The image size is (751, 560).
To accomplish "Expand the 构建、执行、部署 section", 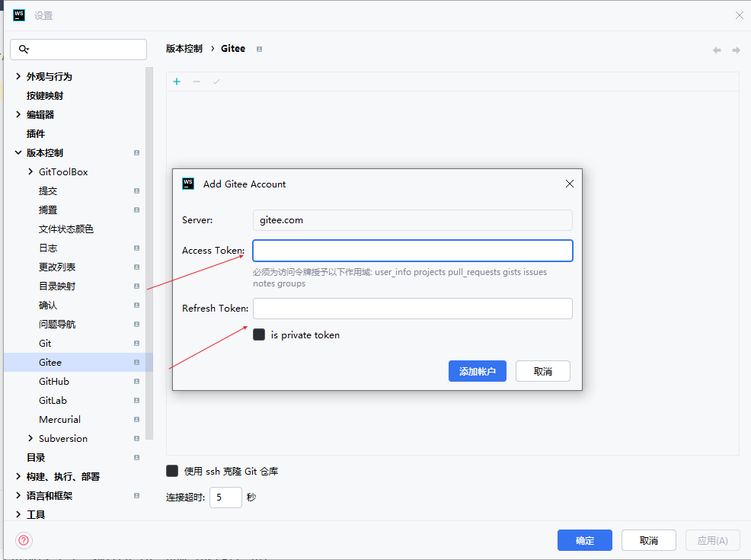I will click(18, 476).
